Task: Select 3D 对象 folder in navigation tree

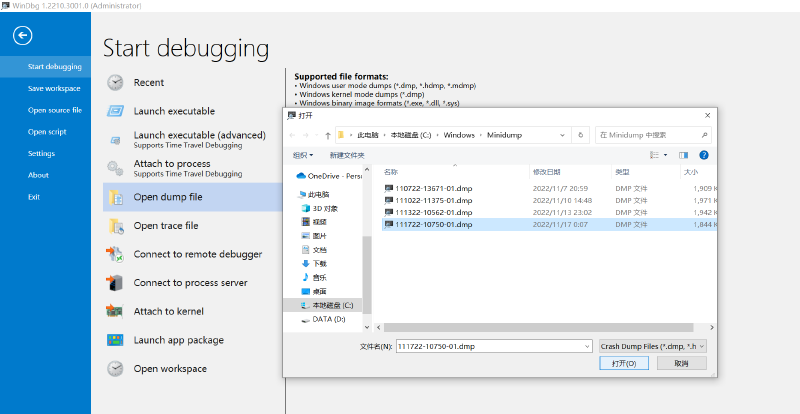Action: point(320,208)
